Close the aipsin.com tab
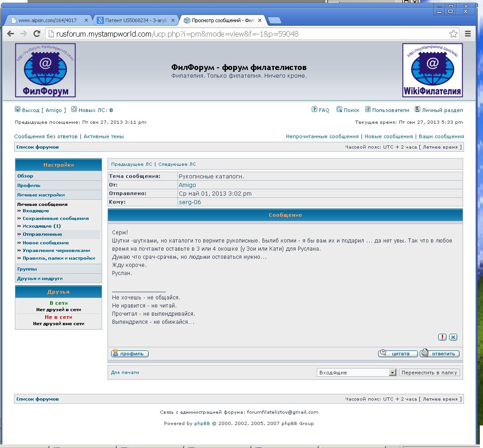Image resolution: width=483 pixels, height=448 pixels. [86, 20]
